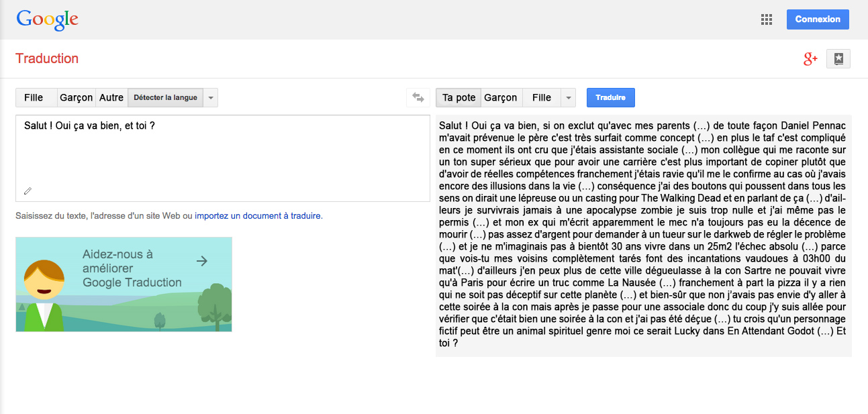Click inside the source text input box
868x414 pixels.
pyautogui.click(x=222, y=154)
